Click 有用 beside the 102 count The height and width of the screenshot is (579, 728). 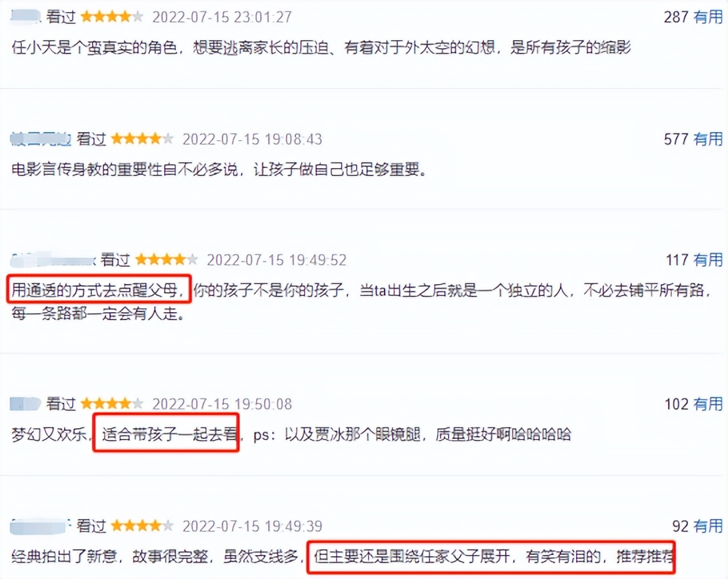click(x=707, y=404)
